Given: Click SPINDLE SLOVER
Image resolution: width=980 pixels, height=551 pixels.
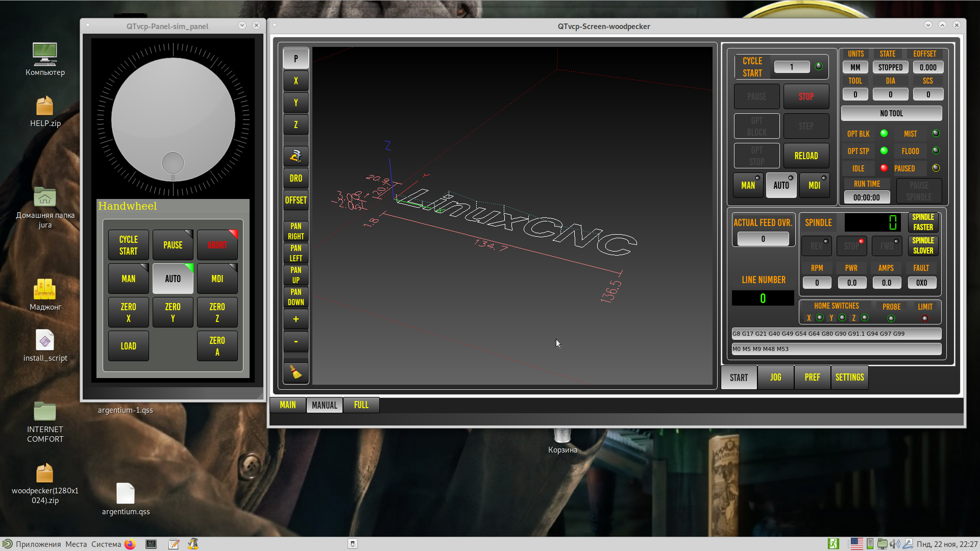Looking at the screenshot, I should click(x=923, y=245).
